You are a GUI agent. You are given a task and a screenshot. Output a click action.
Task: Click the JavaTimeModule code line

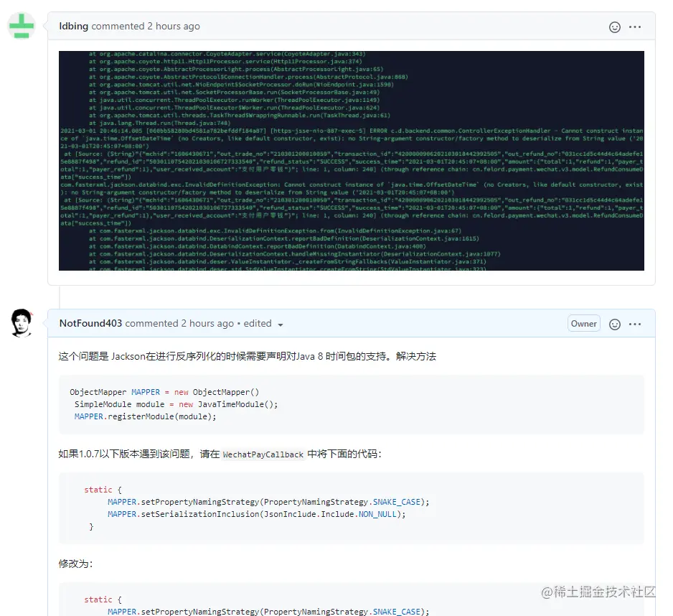point(176,404)
